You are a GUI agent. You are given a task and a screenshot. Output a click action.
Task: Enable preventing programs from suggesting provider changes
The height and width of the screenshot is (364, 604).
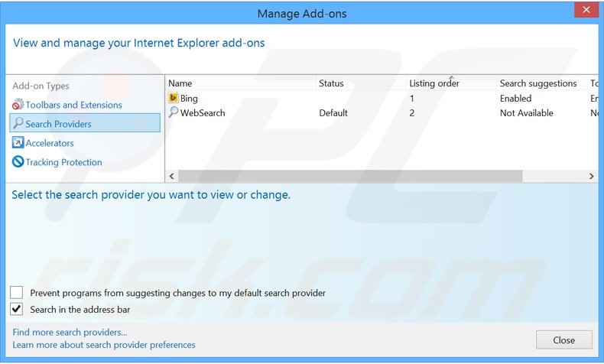17,292
